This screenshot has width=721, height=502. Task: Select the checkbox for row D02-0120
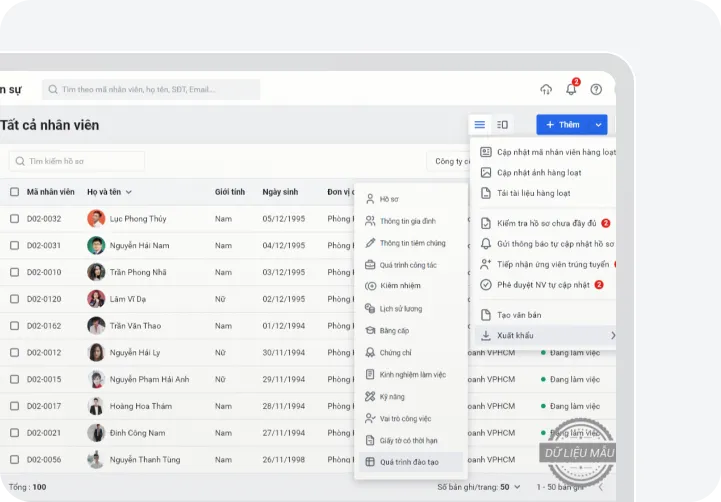14,299
